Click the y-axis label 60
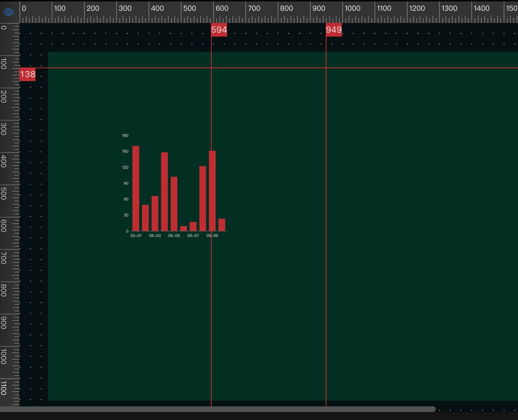 coord(126,199)
